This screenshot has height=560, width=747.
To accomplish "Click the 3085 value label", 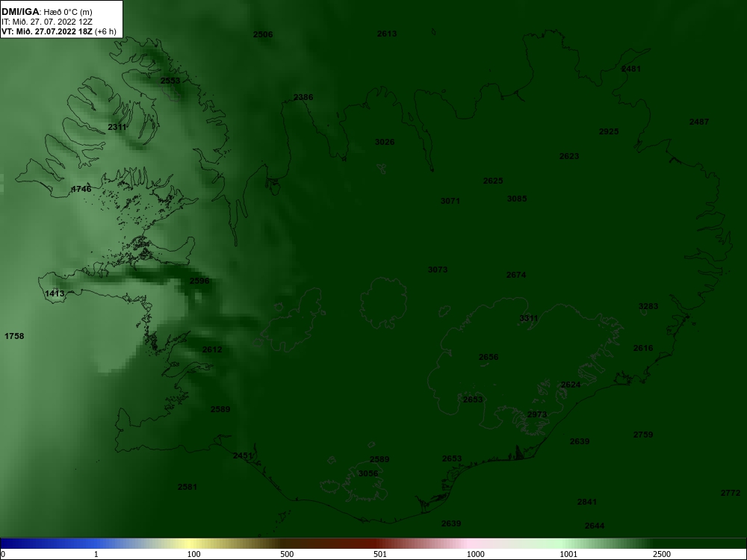I will coord(517,199).
